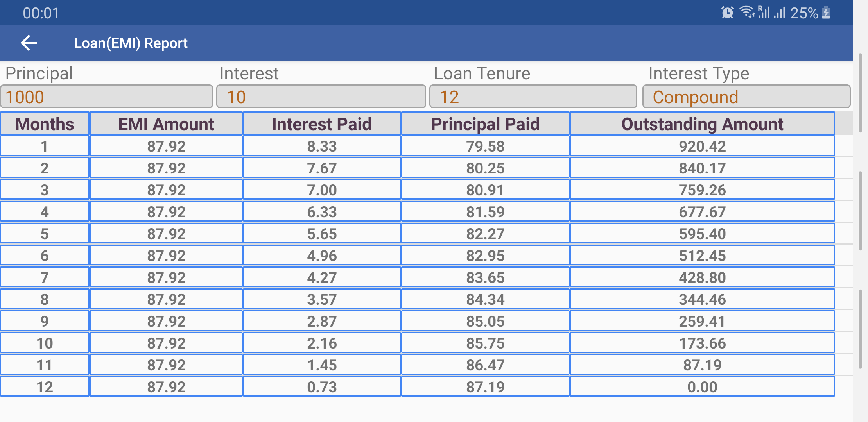Select interest paid value 5.65
This screenshot has width=868, height=422.
[x=322, y=234]
